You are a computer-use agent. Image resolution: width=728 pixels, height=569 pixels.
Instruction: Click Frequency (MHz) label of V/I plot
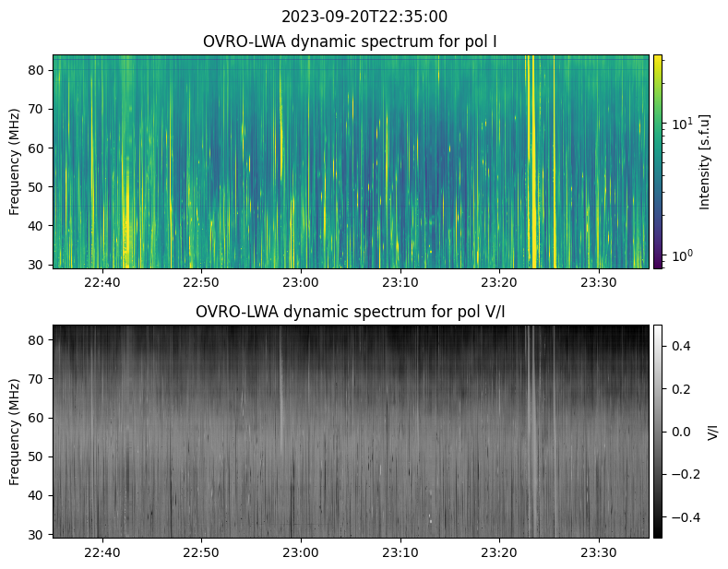coord(15,431)
